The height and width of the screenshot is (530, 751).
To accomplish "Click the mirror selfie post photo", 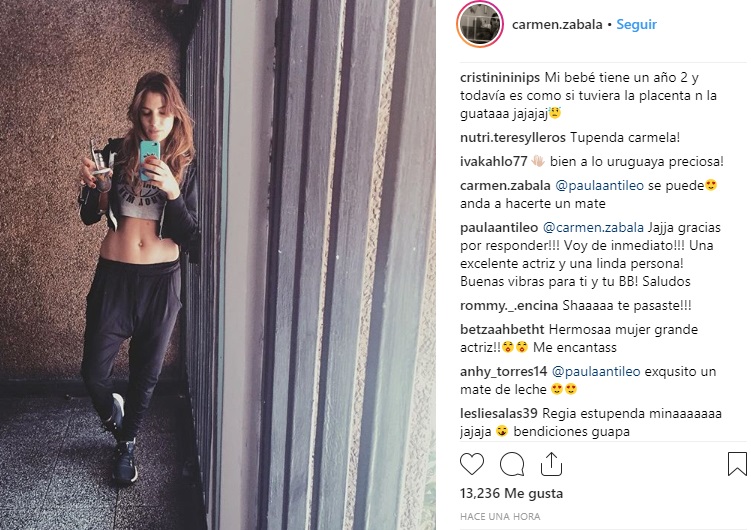I will 218,265.
